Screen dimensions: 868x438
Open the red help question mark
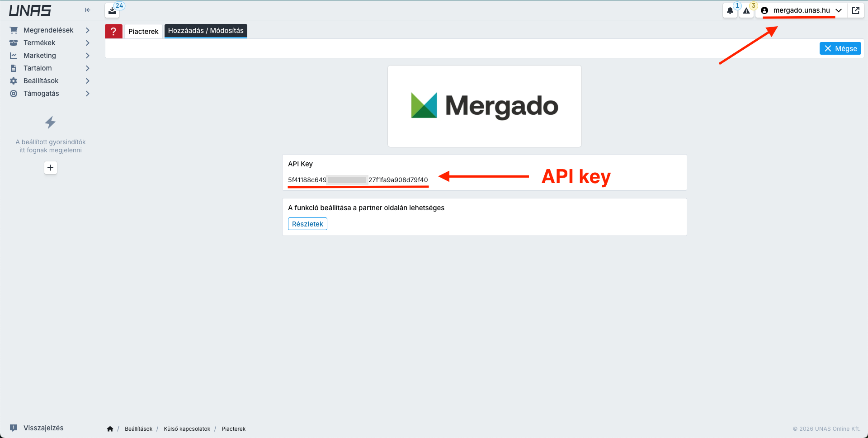(x=113, y=31)
